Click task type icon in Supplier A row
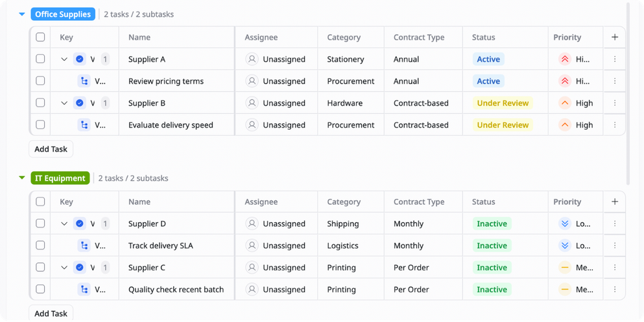 pos(80,59)
